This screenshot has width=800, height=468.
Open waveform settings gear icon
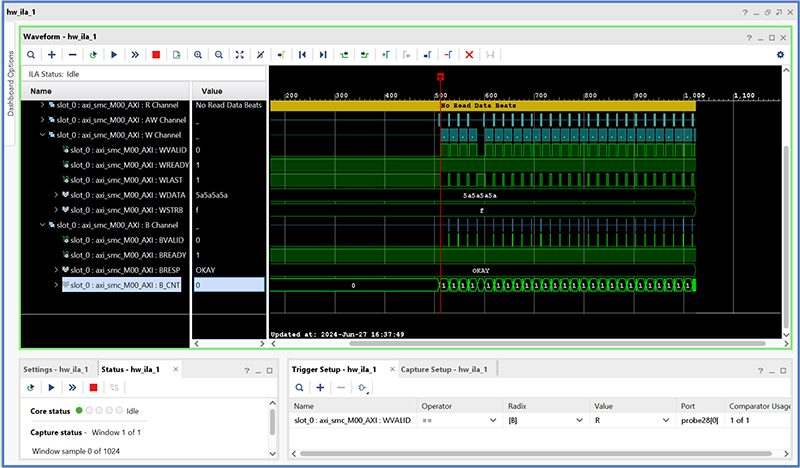[x=780, y=54]
